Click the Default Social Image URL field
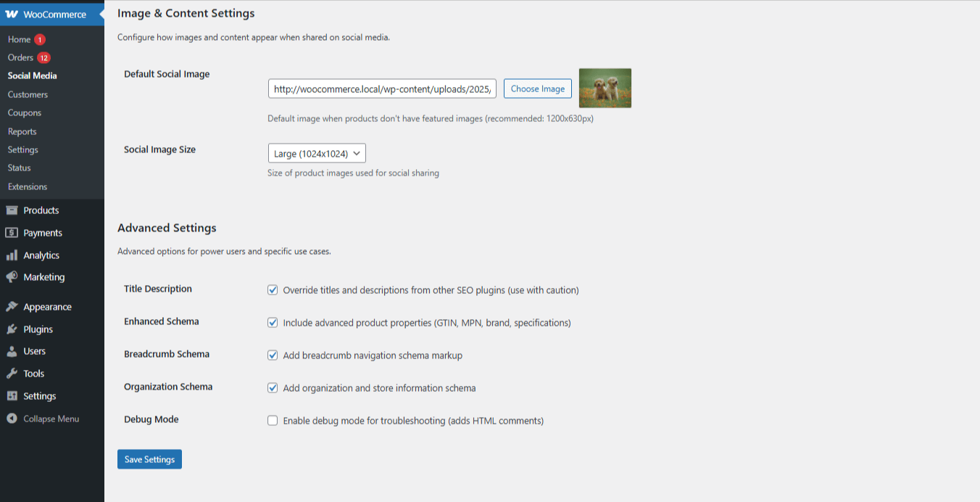980x502 pixels. click(382, 89)
